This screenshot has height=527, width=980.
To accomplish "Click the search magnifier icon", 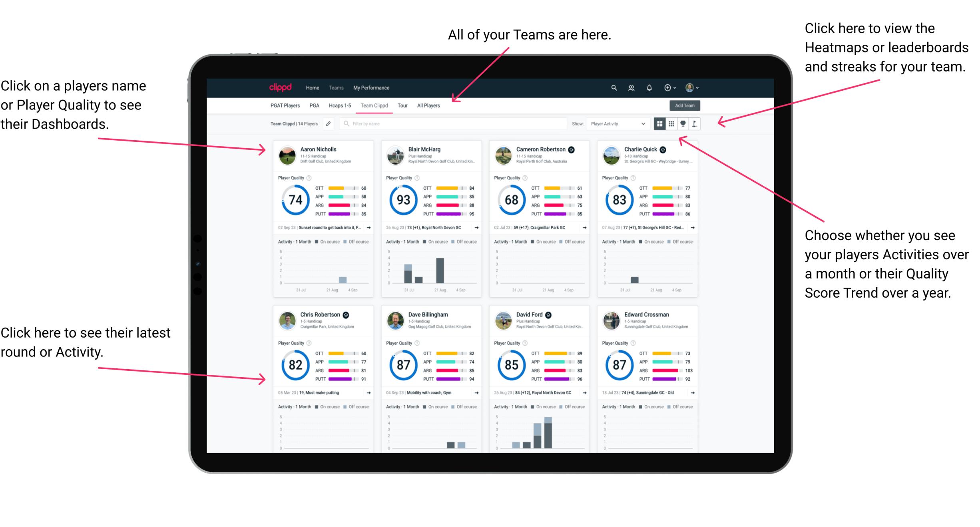I will click(x=613, y=88).
